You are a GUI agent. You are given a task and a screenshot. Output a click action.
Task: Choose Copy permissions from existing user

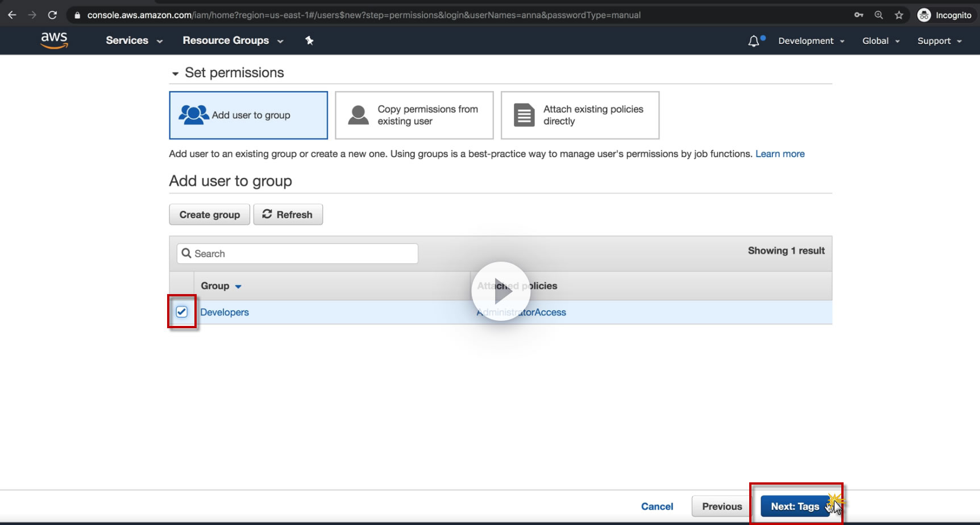tap(414, 115)
